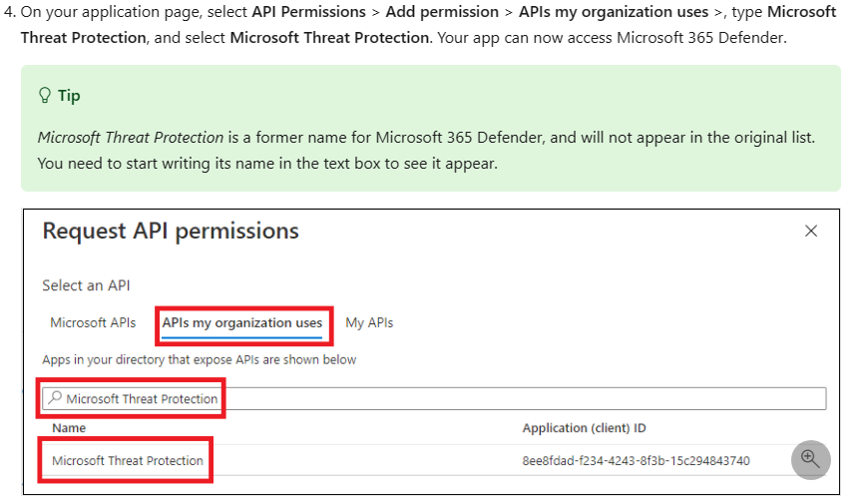Click the Microsoft Threat Protection search field

point(434,398)
